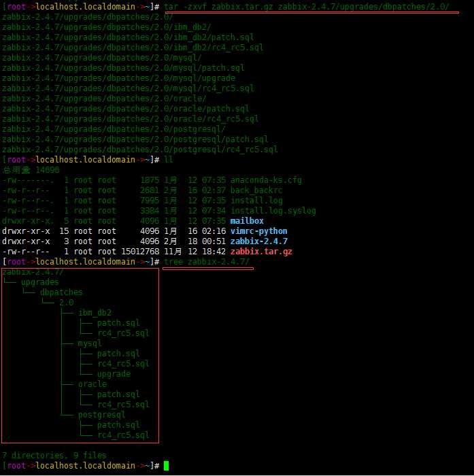The width and height of the screenshot is (474, 476).
Task: Select rc4_rc5.sql under mysql in the tree
Action: 123,364
